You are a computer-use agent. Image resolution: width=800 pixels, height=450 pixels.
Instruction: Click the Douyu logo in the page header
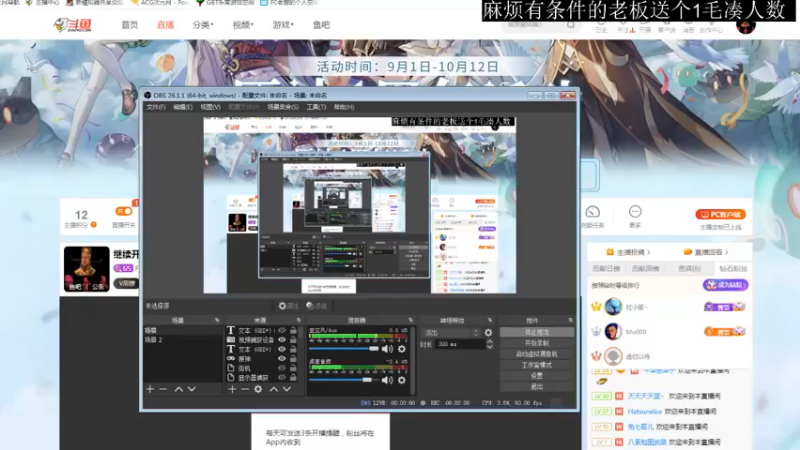pyautogui.click(x=72, y=25)
